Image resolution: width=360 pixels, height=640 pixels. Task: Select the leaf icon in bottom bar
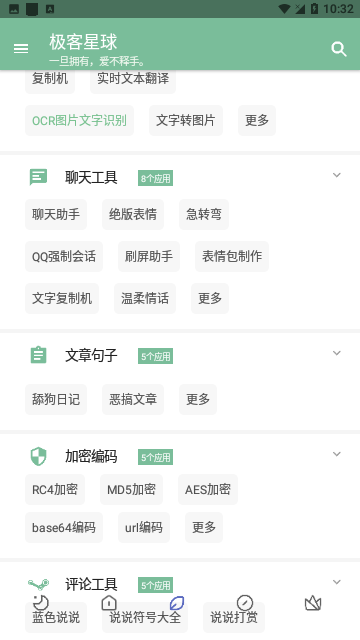[177, 603]
